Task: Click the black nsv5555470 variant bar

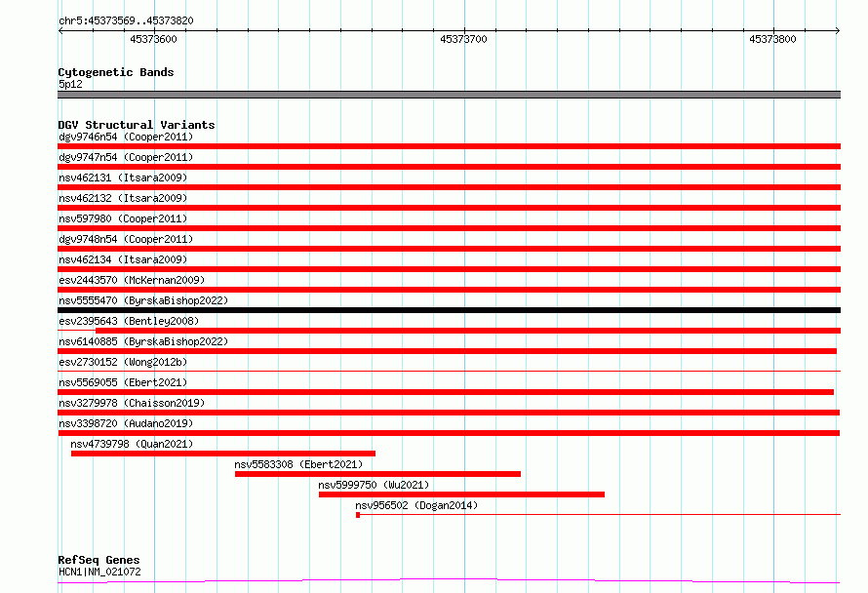Action: click(449, 310)
